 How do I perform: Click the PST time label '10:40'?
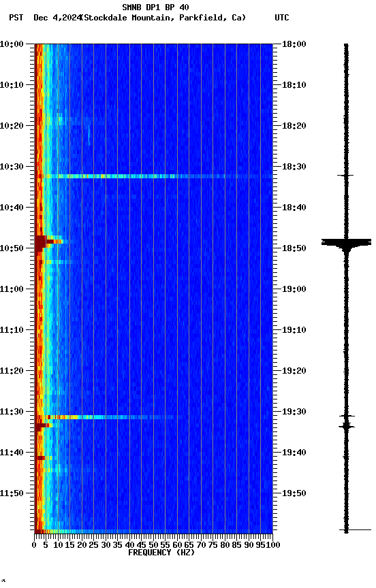(12, 208)
